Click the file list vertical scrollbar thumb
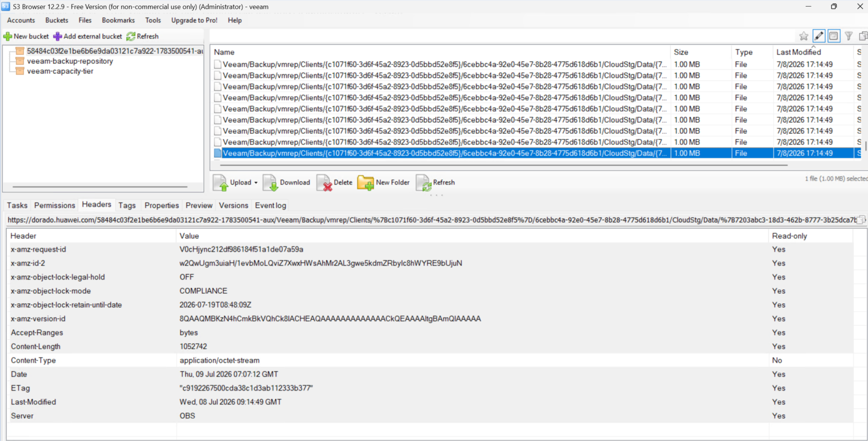Viewport: 868px width, 441px height. click(x=865, y=146)
